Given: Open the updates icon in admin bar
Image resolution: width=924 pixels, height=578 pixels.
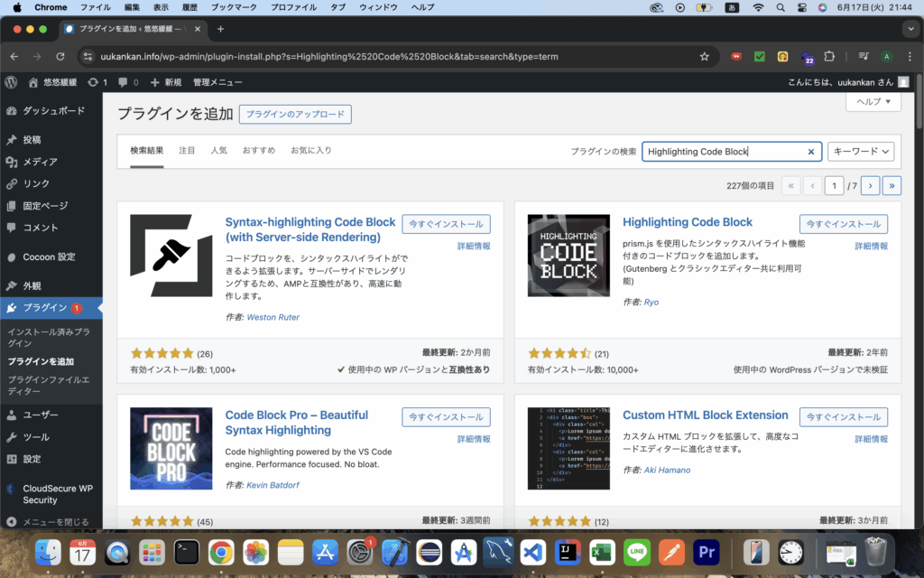Looking at the screenshot, I should (97, 82).
